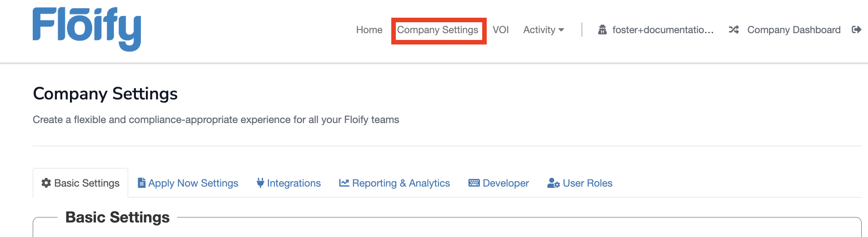Screen dimensions: 868x237
Task: Click the document icon beside Apply Now Settings
Action: point(142,183)
